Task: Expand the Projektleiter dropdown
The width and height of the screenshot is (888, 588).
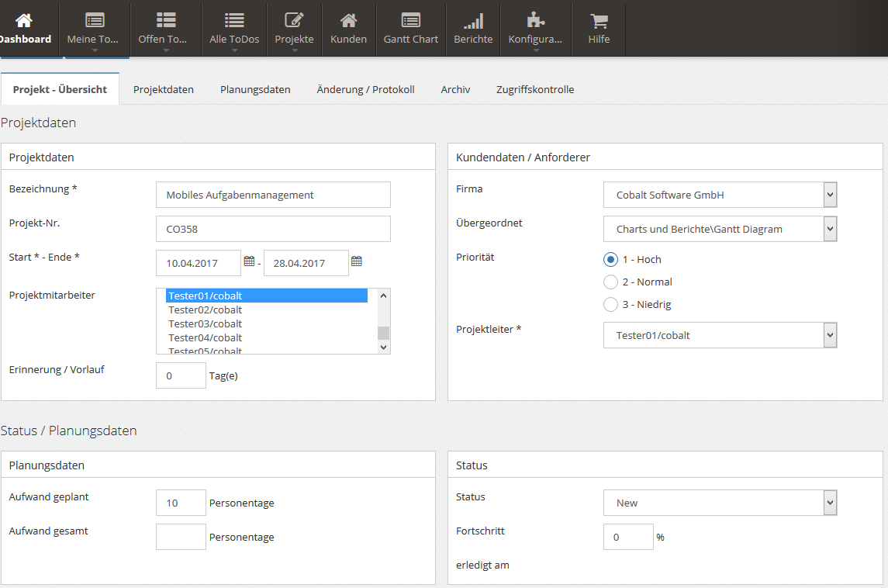Action: click(x=830, y=336)
